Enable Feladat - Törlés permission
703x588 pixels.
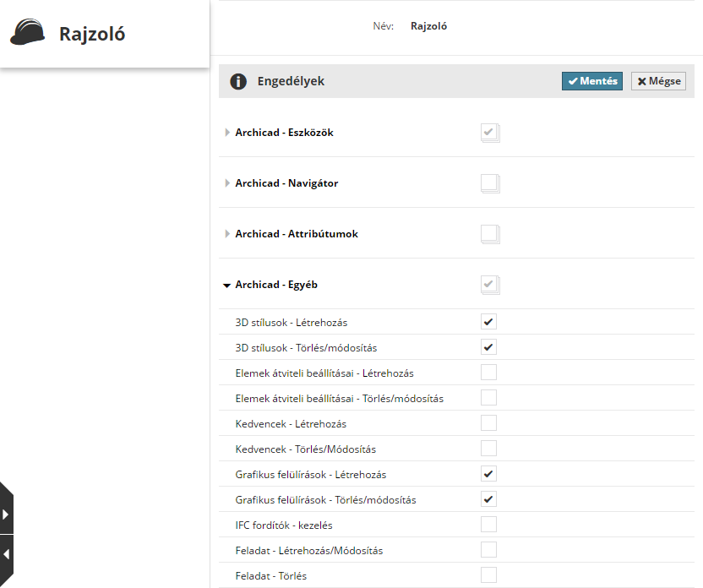488,575
